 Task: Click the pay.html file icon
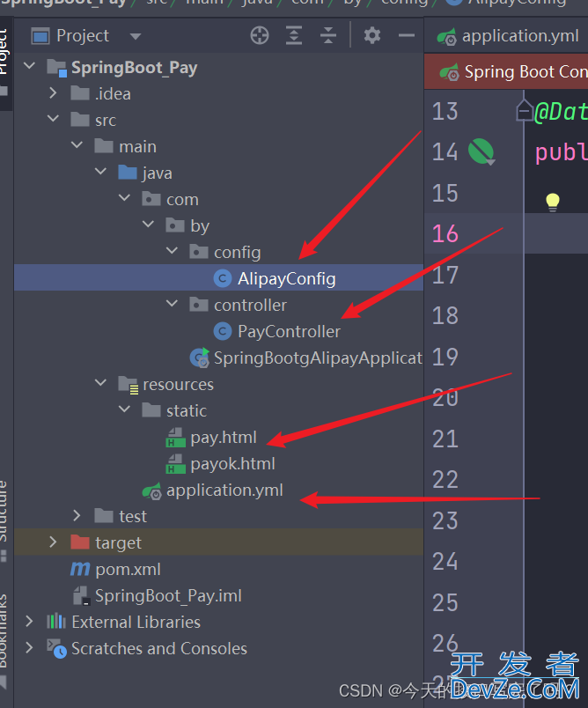[175, 438]
